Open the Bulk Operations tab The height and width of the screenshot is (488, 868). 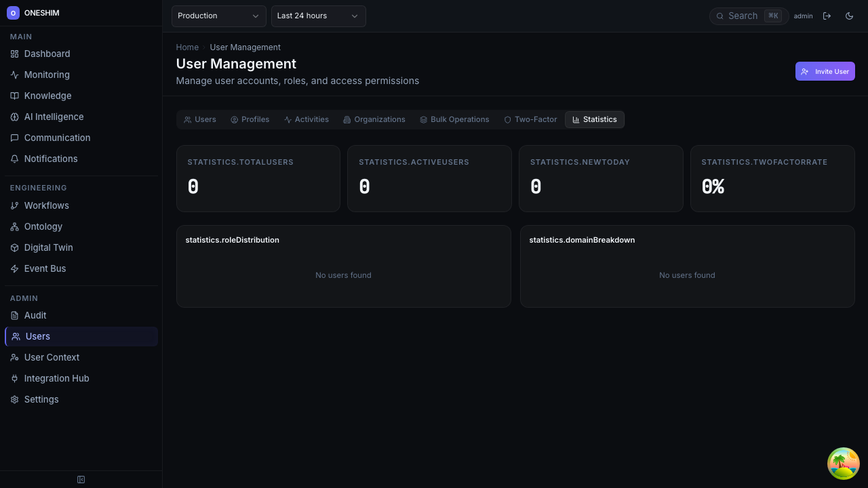(454, 119)
